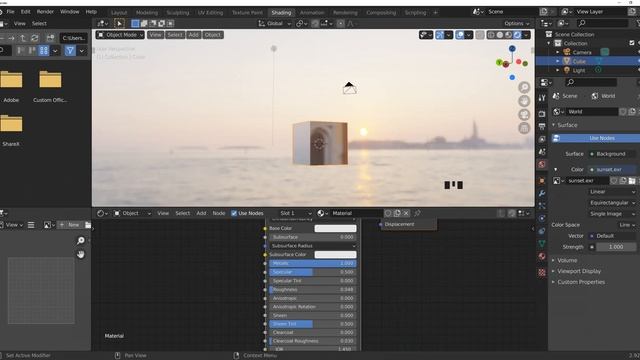Switch to the Layout workspace tab
The image size is (640, 360).
point(119,13)
